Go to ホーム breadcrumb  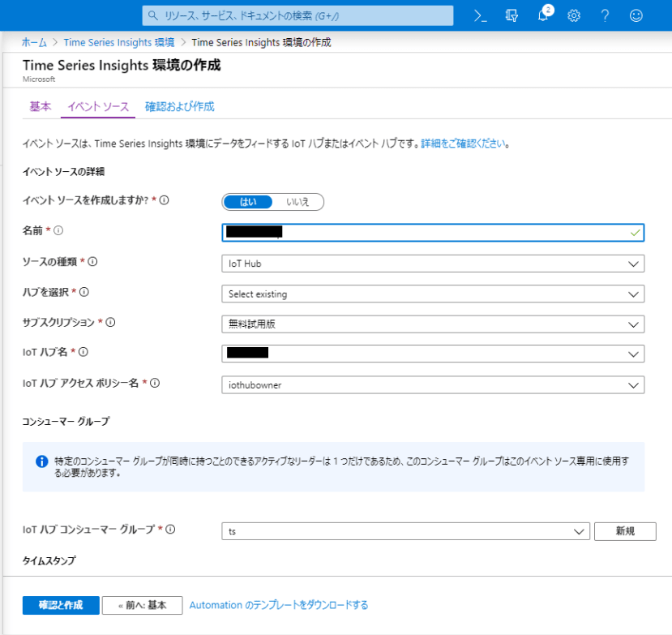pyautogui.click(x=34, y=42)
